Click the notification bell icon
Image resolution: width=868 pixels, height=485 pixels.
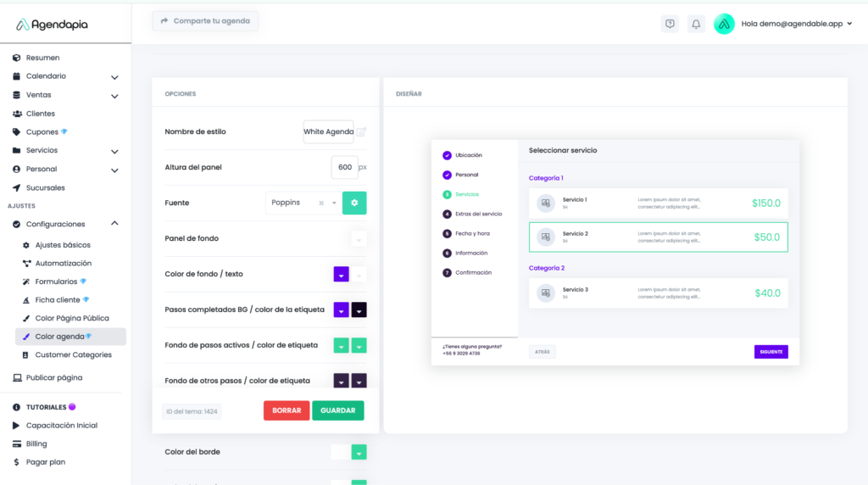click(x=696, y=25)
